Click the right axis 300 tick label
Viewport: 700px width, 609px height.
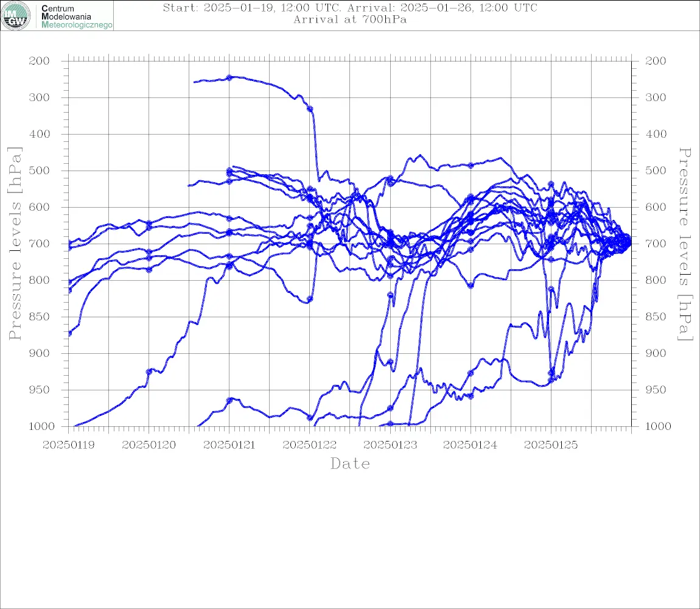[x=656, y=97]
